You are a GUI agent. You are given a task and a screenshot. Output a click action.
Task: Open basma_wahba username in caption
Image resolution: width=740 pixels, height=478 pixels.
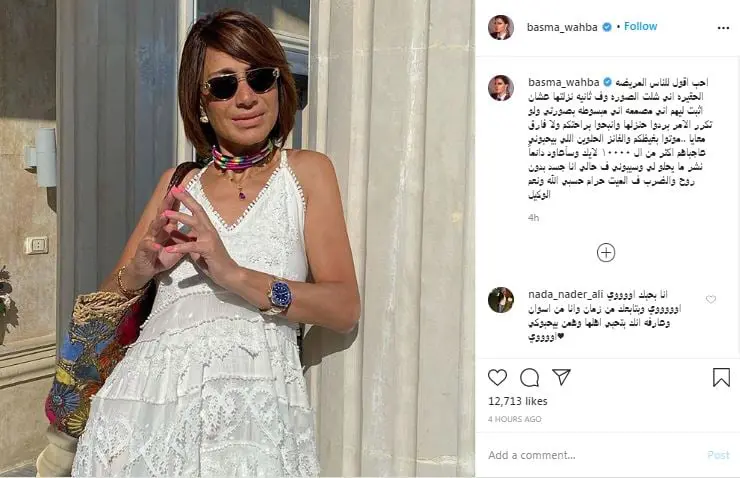pos(563,82)
